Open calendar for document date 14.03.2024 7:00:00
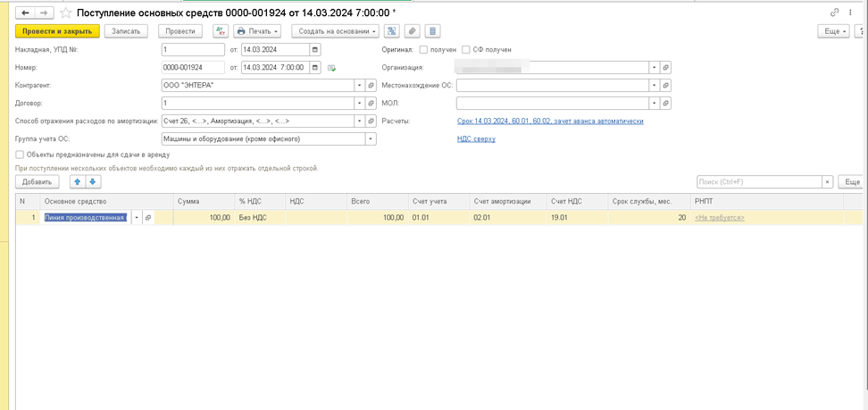 [x=315, y=68]
